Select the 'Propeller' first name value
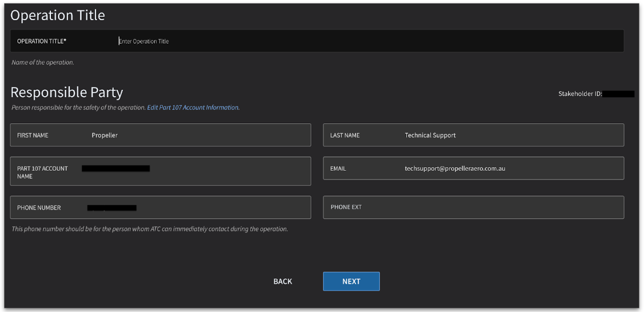The height and width of the screenshot is (312, 644). (105, 135)
